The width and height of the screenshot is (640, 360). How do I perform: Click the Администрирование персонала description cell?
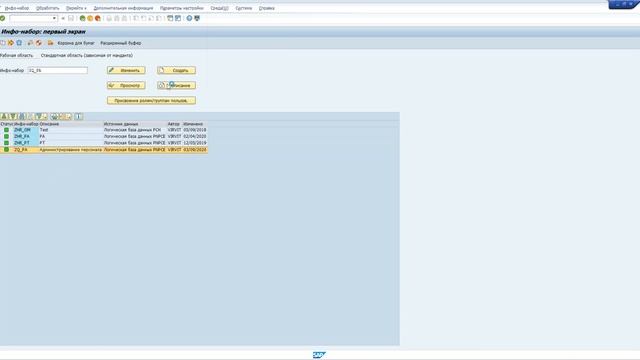point(71,150)
